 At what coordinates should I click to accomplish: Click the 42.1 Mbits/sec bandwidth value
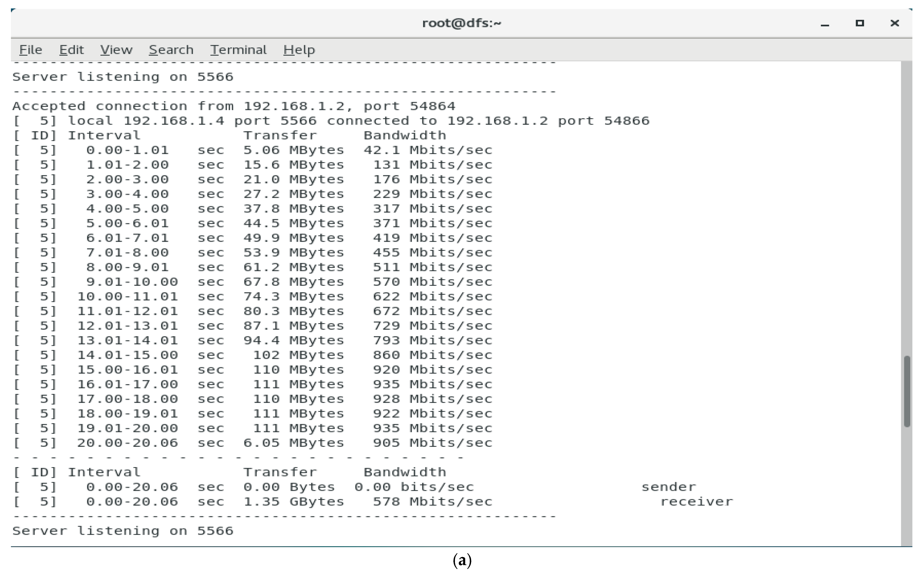(428, 150)
